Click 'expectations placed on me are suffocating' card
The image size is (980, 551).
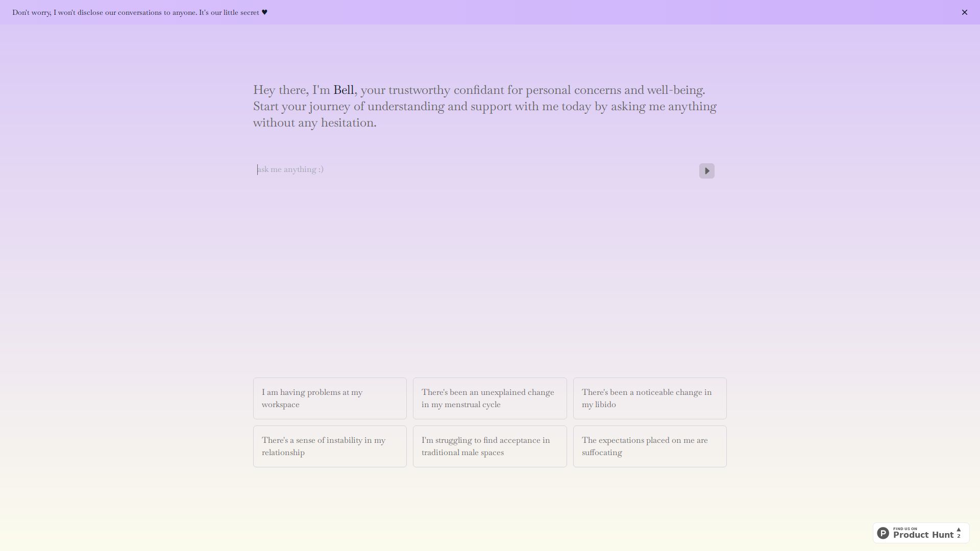click(x=649, y=446)
